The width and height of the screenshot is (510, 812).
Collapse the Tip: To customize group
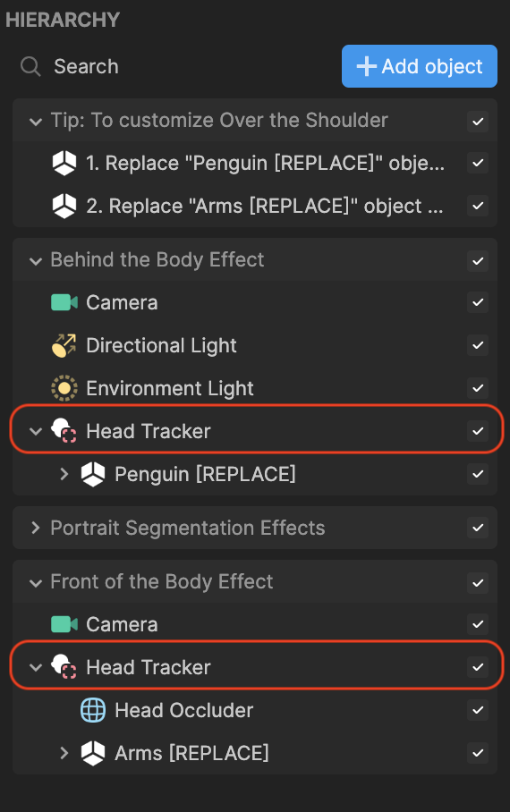click(x=35, y=122)
